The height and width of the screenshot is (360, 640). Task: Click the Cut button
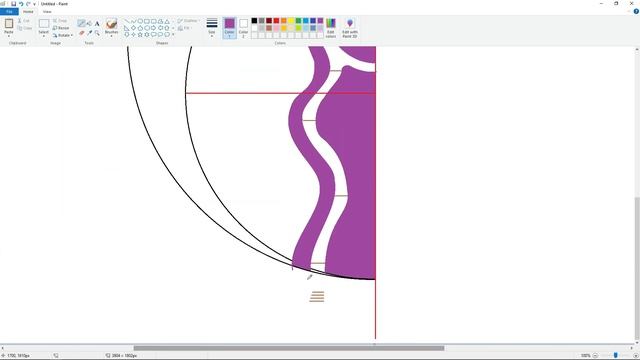24,20
